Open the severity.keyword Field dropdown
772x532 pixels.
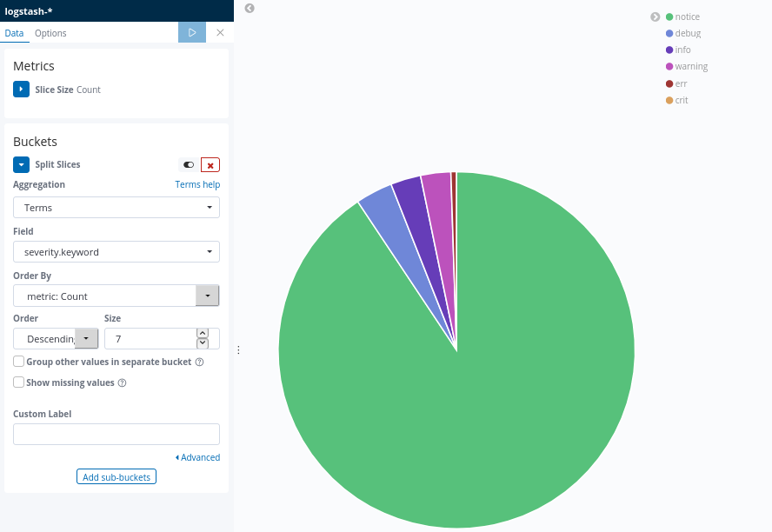(116, 251)
